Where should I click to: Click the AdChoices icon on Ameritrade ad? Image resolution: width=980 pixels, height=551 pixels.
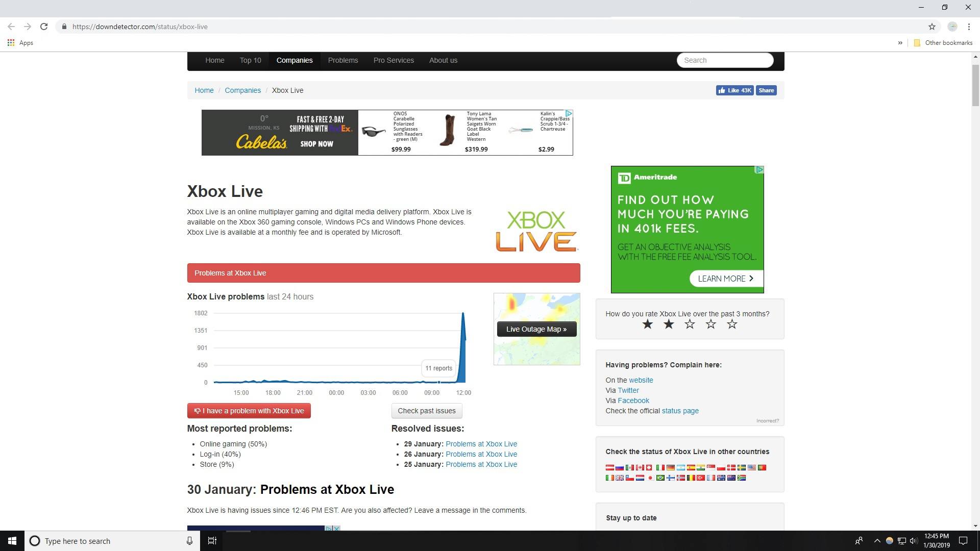tap(759, 169)
